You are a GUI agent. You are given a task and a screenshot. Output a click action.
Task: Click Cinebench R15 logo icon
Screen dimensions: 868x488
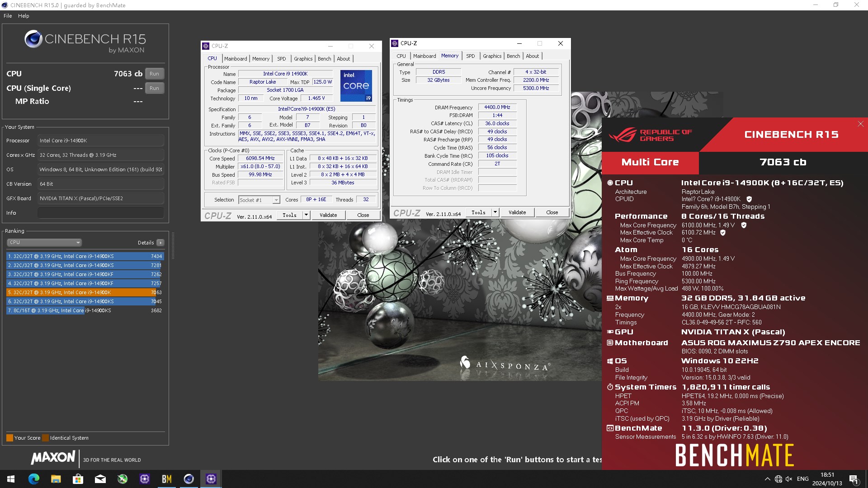33,39
